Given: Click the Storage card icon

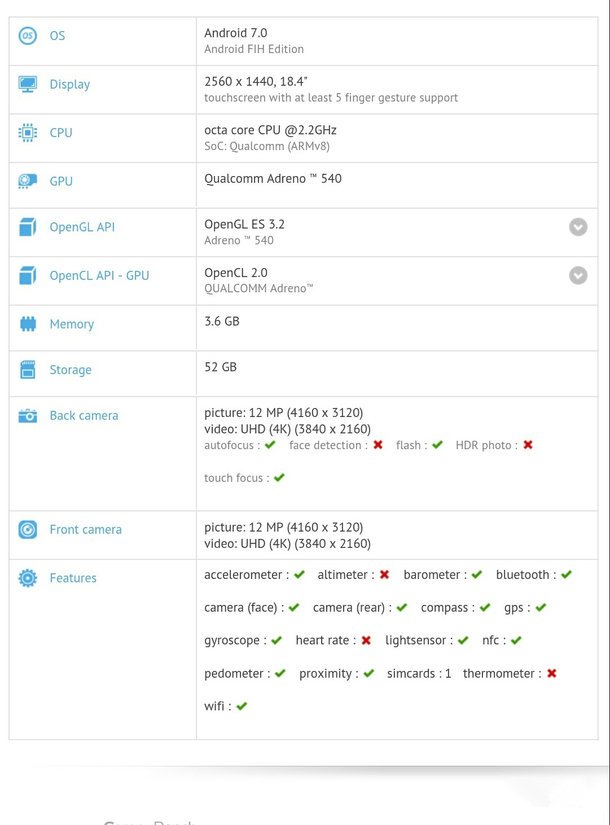Looking at the screenshot, I should point(28,370).
